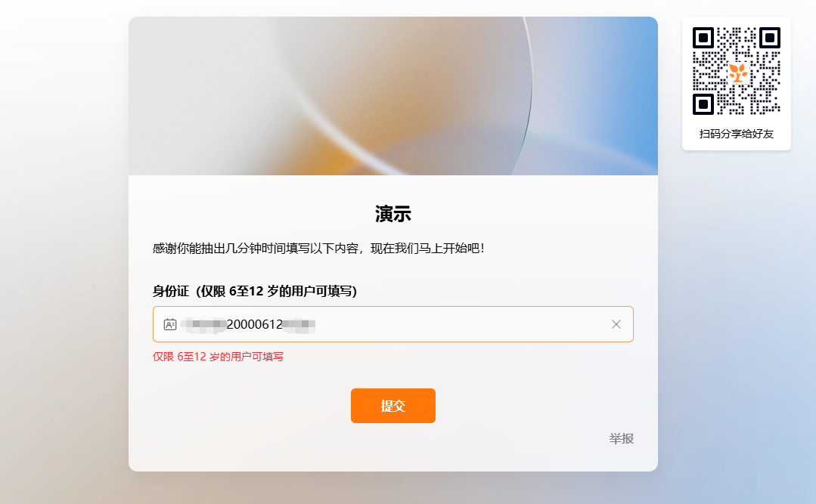The height and width of the screenshot is (504, 816).
Task: Select the 扫码分享给好友 caption
Action: (737, 134)
